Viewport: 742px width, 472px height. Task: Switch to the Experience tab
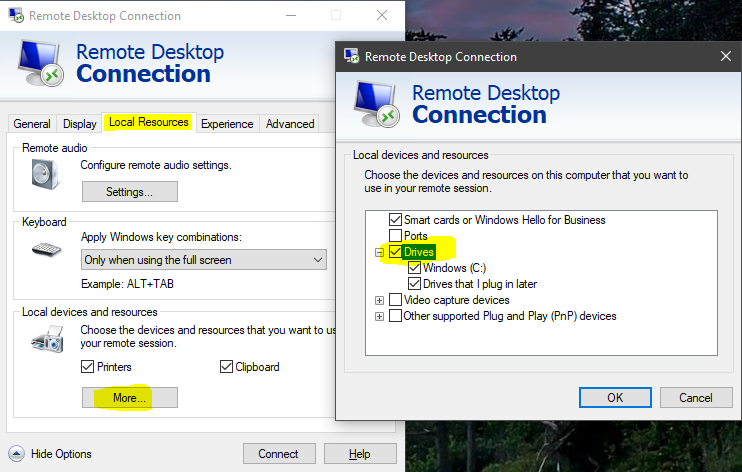(x=226, y=124)
